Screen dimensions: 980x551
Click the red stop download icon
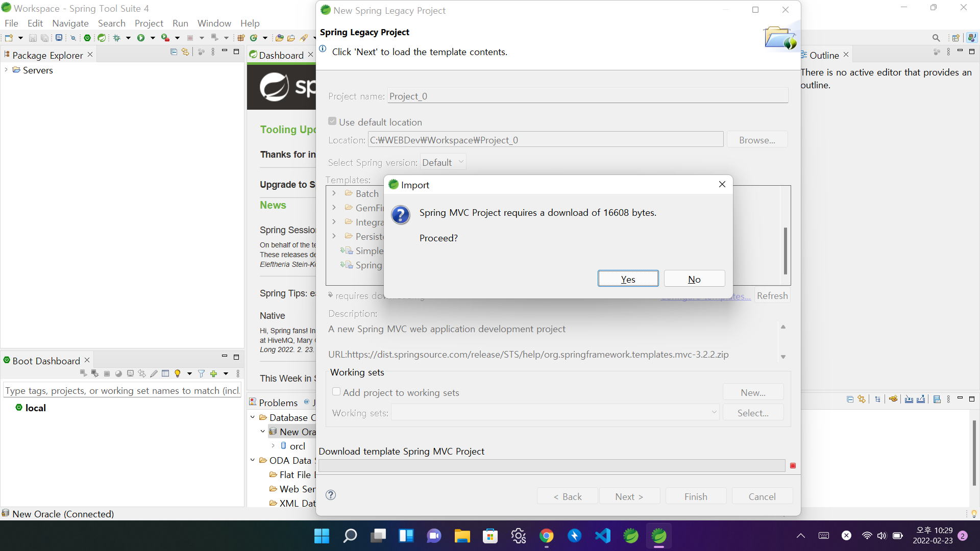tap(793, 465)
